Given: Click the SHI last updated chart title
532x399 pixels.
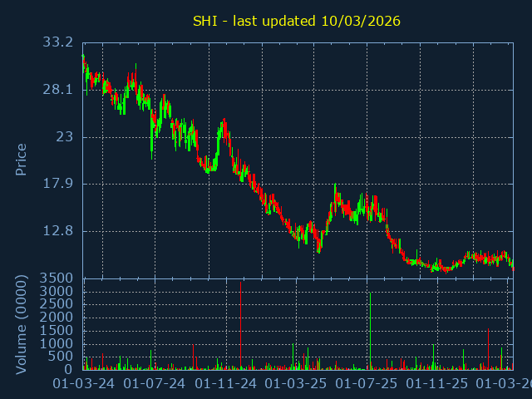Looking at the screenshot, I should pyautogui.click(x=297, y=21).
